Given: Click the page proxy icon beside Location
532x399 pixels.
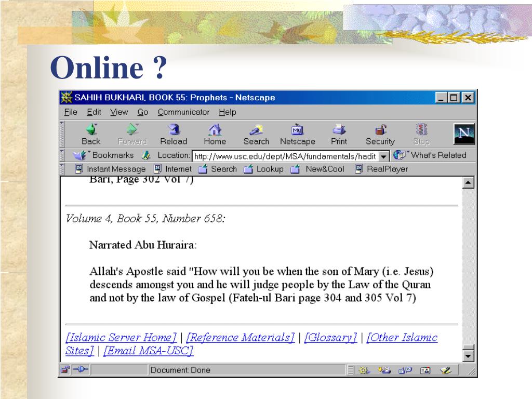Looking at the screenshot, I should [146, 155].
